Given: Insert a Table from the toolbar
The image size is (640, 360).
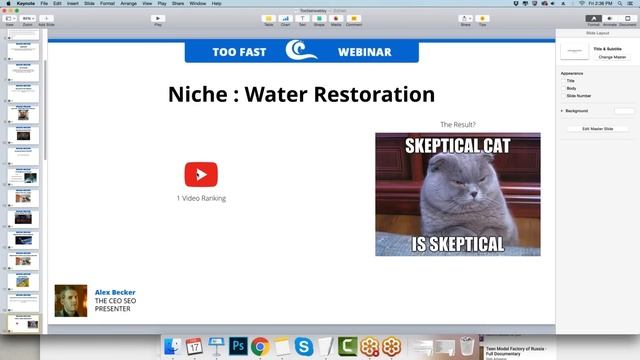Looking at the screenshot, I should [269, 18].
